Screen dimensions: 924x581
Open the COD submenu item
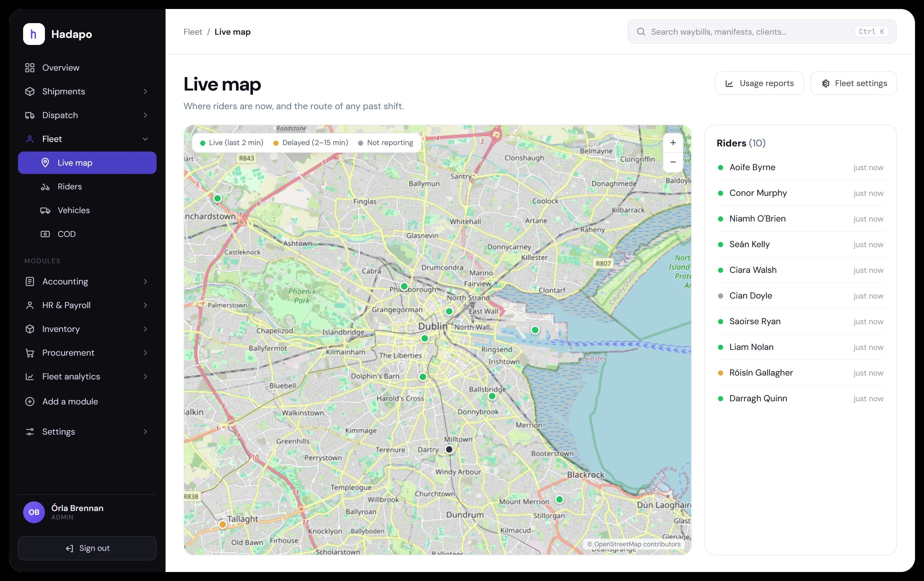pos(87,234)
